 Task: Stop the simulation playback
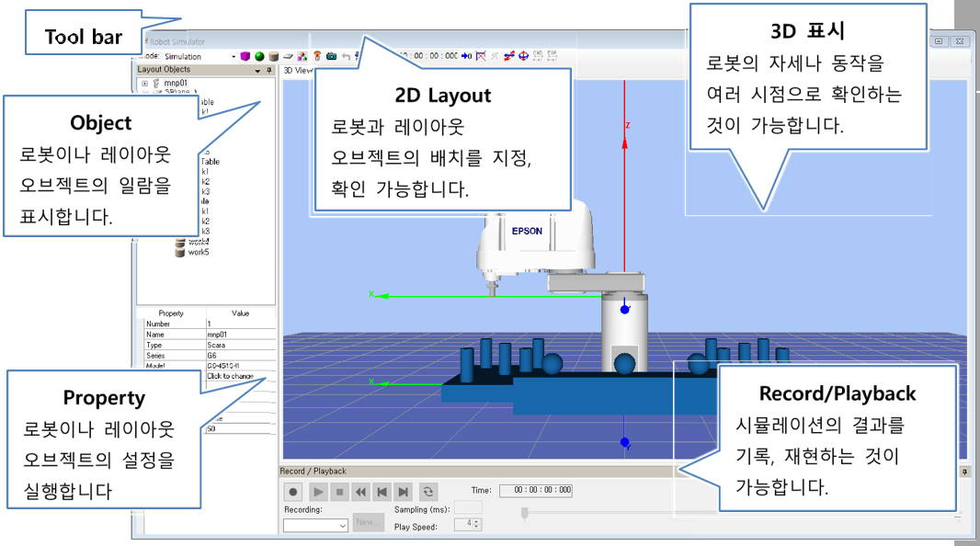339,492
